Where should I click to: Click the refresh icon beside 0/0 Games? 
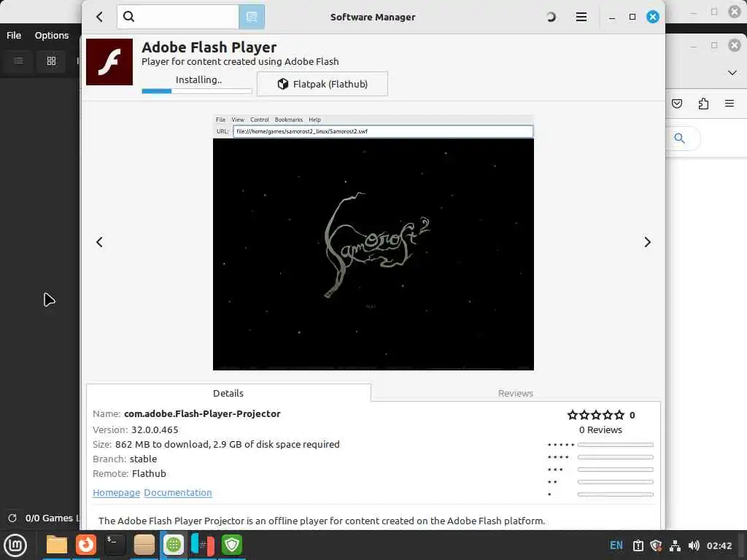click(12, 518)
